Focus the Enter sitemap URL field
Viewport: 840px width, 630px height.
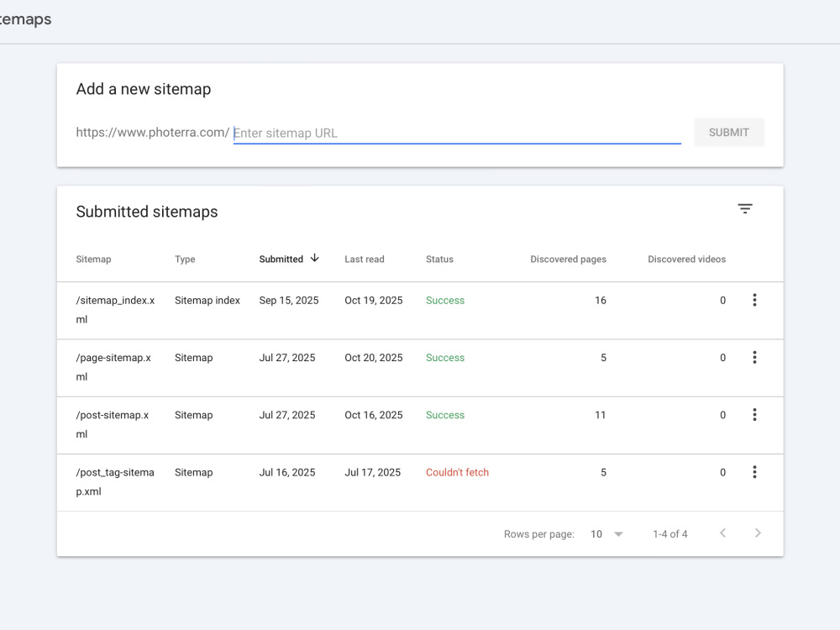pos(457,133)
